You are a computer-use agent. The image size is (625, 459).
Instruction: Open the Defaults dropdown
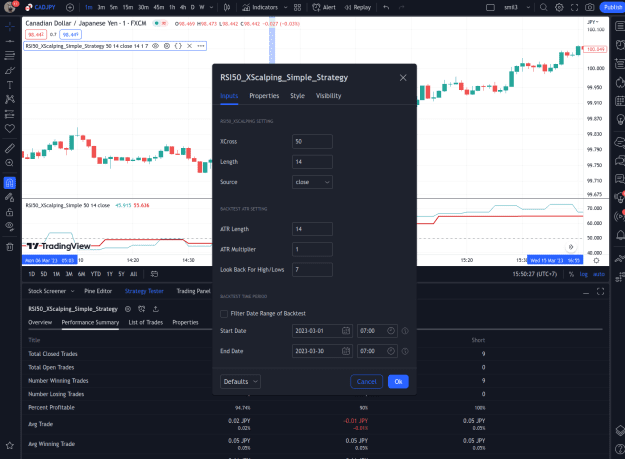click(x=240, y=382)
